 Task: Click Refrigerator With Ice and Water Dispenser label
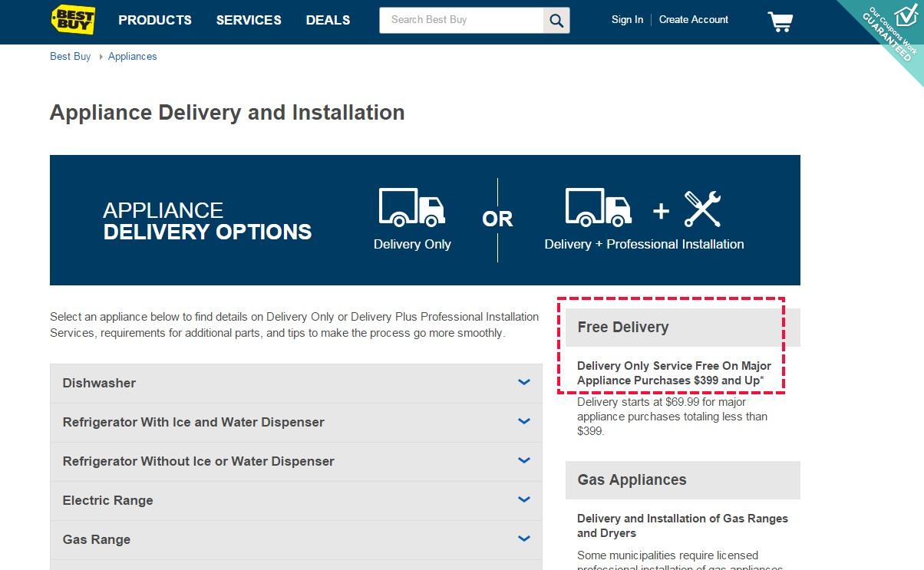193,422
